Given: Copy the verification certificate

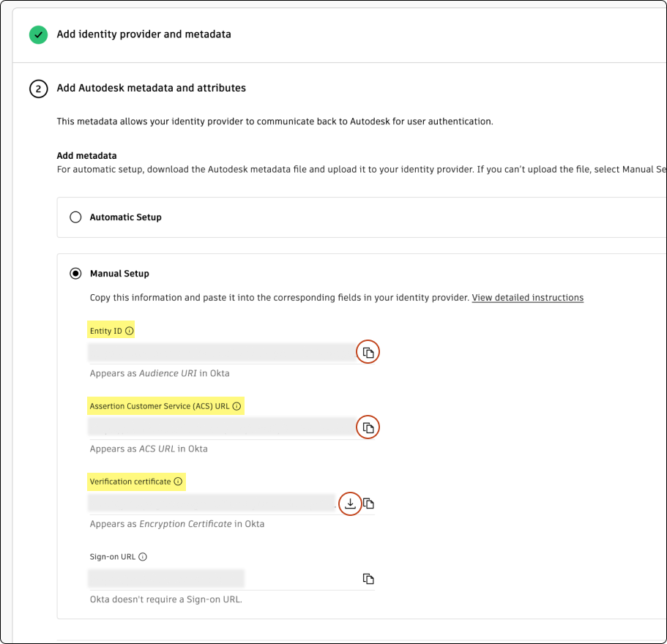Looking at the screenshot, I should tap(369, 503).
